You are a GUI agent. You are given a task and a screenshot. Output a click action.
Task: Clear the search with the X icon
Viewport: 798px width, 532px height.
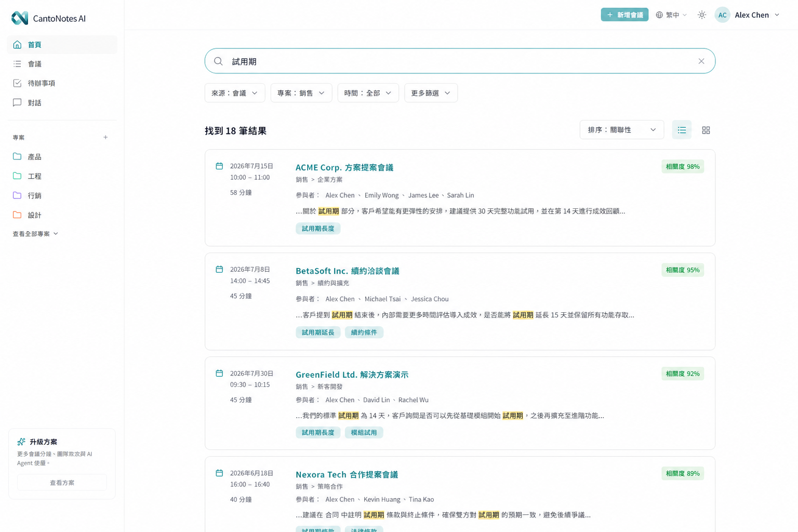[x=701, y=61]
